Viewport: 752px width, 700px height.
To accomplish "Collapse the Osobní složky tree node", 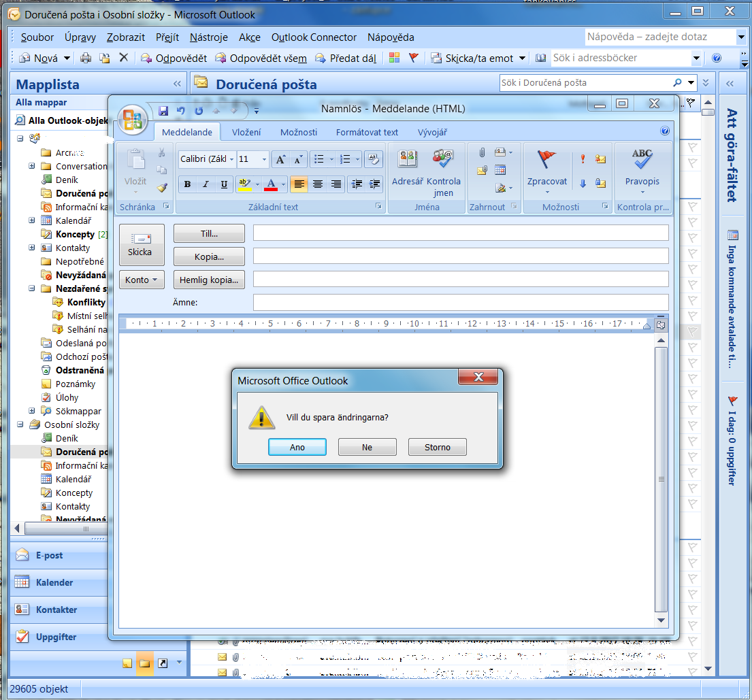I will point(20,424).
